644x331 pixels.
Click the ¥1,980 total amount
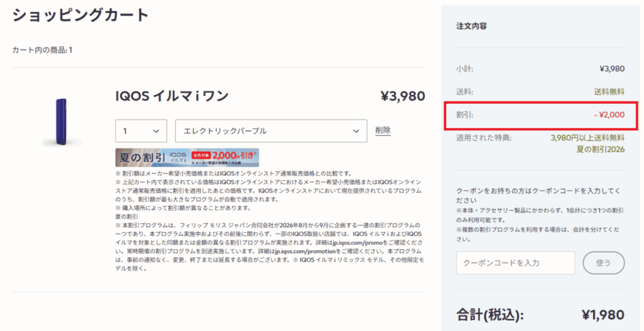pyautogui.click(x=603, y=315)
